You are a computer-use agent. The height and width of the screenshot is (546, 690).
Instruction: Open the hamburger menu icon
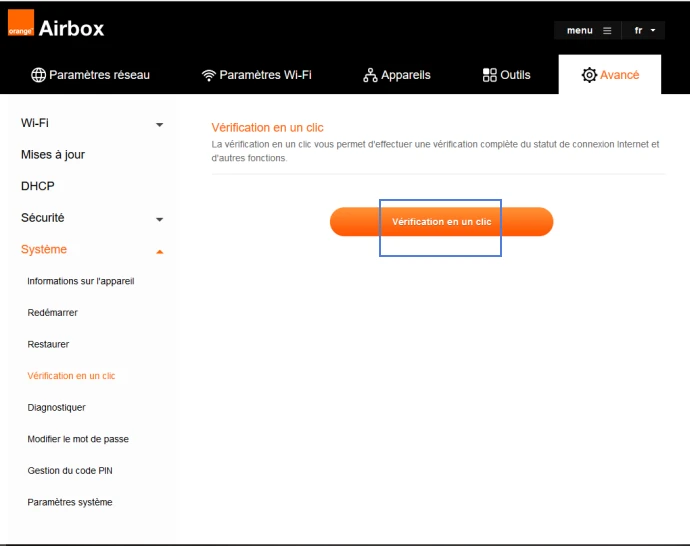click(x=607, y=30)
